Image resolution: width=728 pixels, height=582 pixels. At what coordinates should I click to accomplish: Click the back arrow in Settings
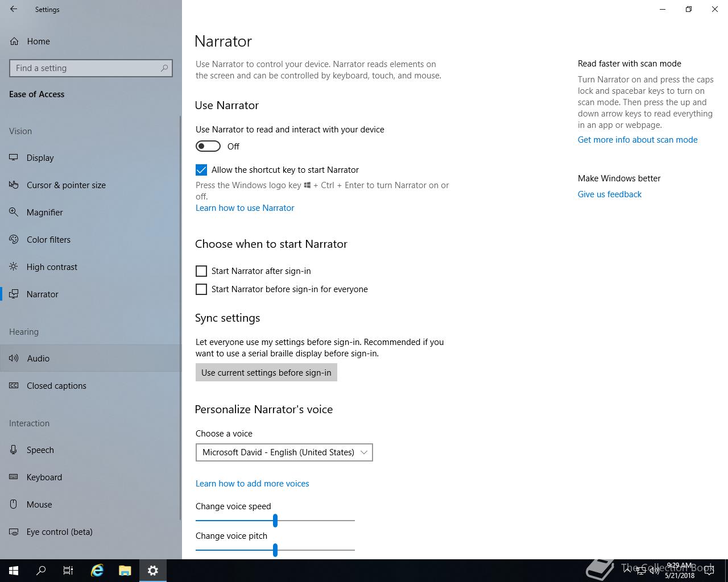coord(14,9)
